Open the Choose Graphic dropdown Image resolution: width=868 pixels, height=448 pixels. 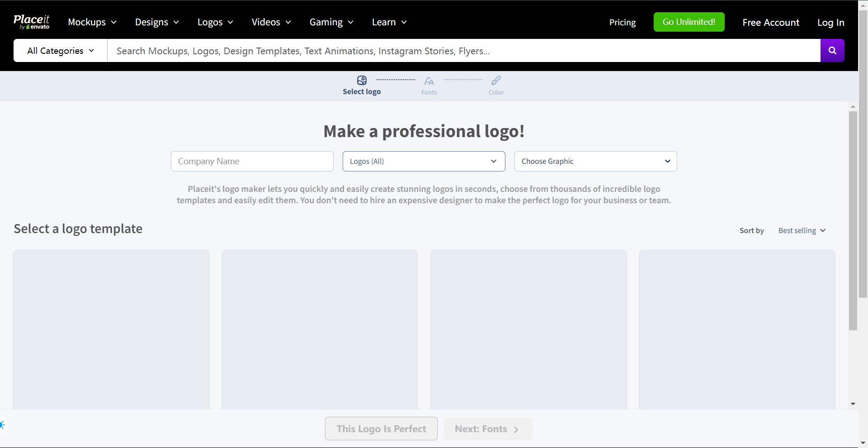pos(595,161)
